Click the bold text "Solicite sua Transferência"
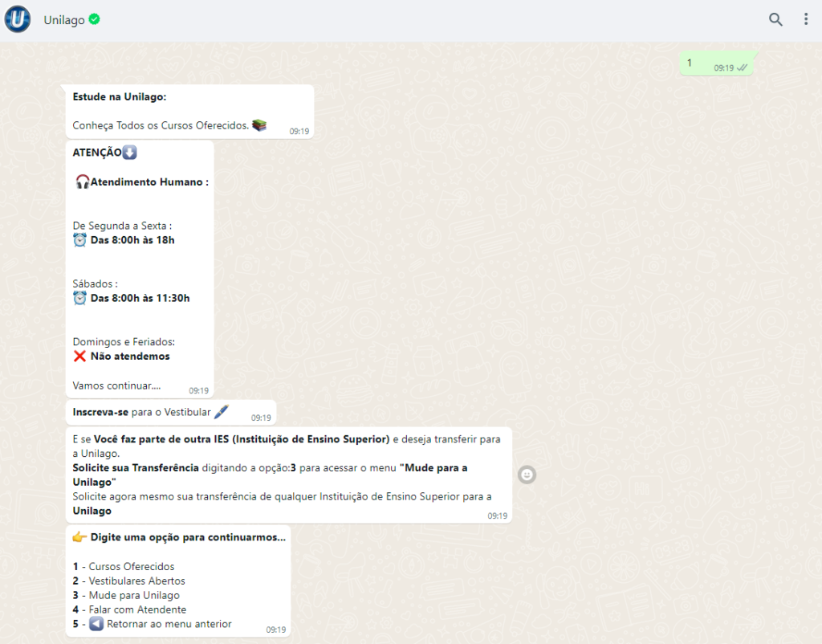The height and width of the screenshot is (644, 822). [135, 468]
